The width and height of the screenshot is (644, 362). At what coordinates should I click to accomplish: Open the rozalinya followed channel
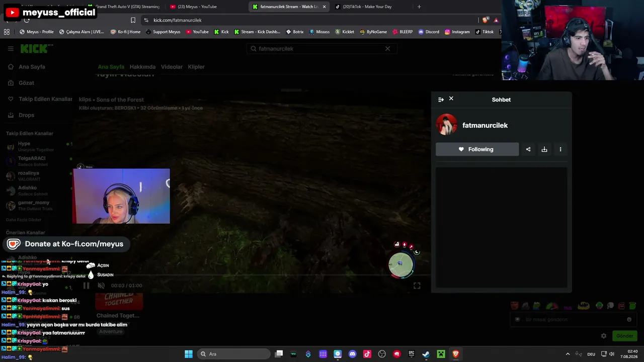pos(38,175)
